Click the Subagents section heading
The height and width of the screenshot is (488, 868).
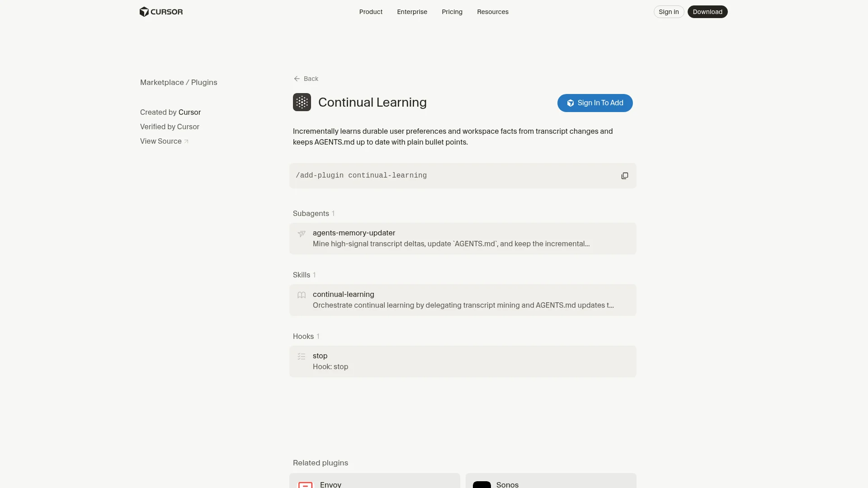pos(311,213)
